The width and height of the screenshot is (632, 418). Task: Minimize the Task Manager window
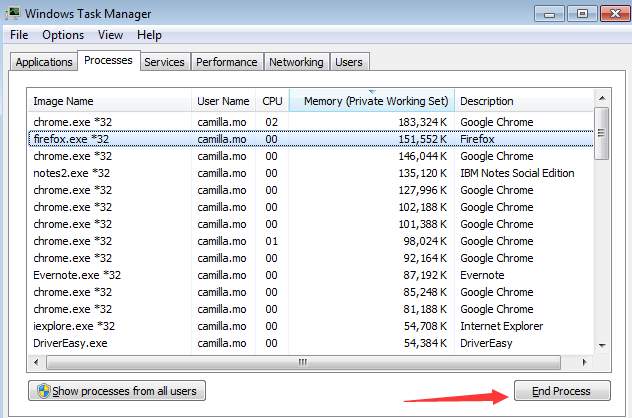coord(549,14)
